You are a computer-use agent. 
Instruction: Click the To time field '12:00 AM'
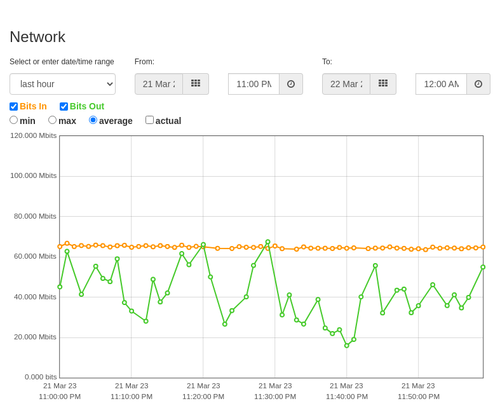click(x=441, y=84)
